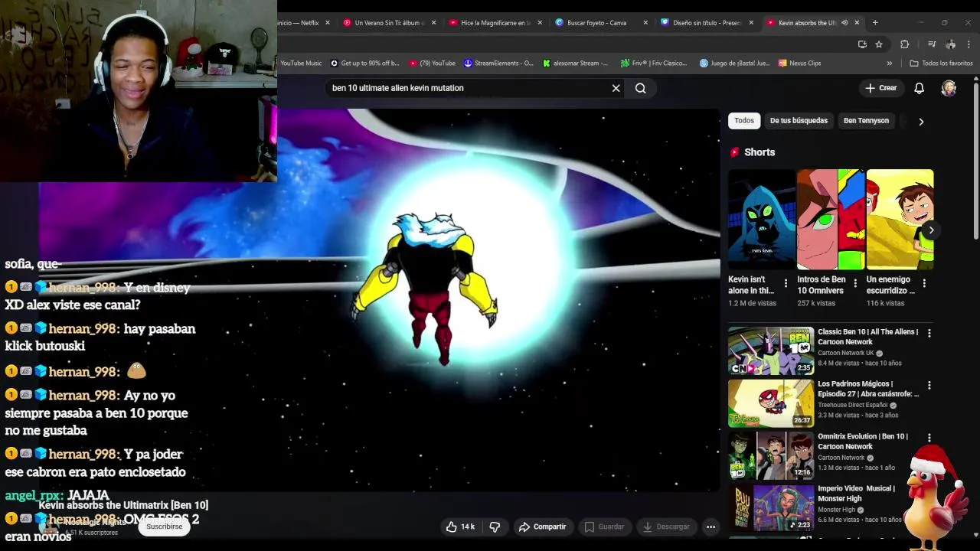Switch to Diseño sin título tab
980x551 pixels.
tap(707, 23)
